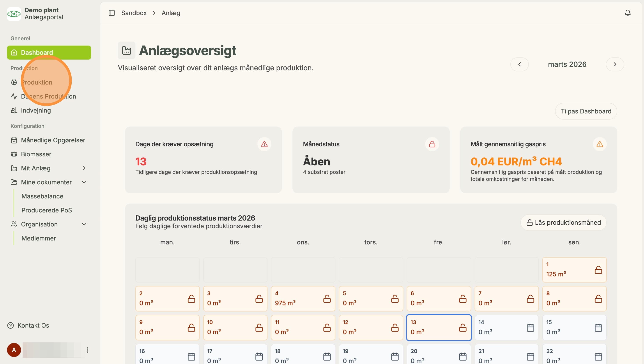Open the user options three-dot menu

[x=87, y=350]
